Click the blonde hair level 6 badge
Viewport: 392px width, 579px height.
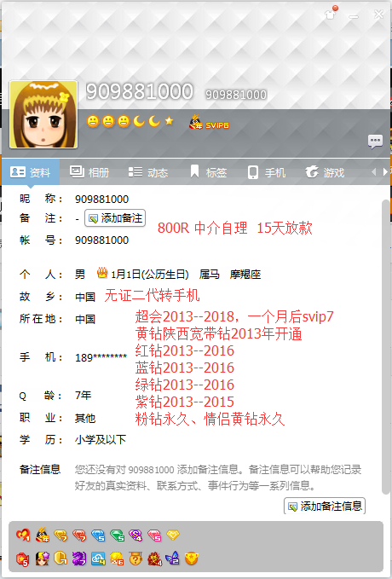[x=117, y=559]
